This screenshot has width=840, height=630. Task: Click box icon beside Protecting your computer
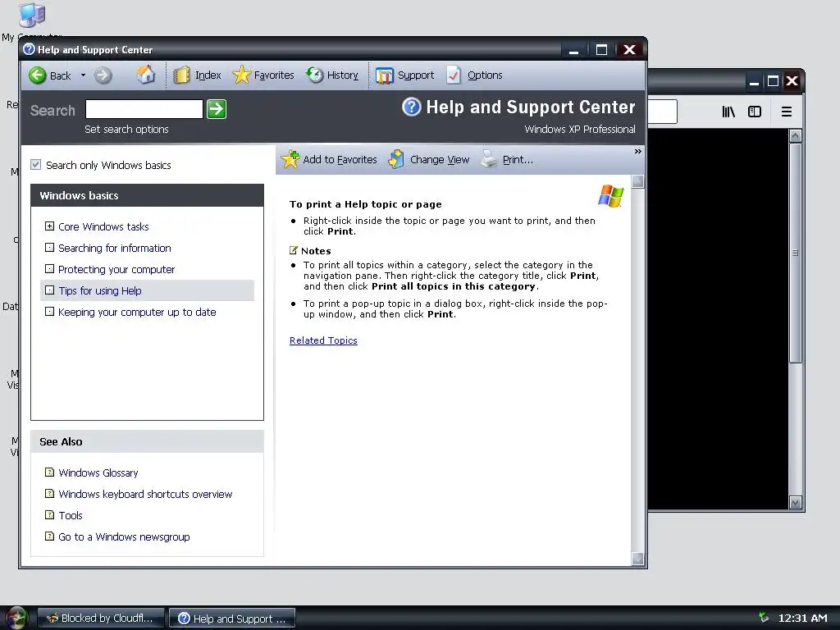pyautogui.click(x=49, y=269)
